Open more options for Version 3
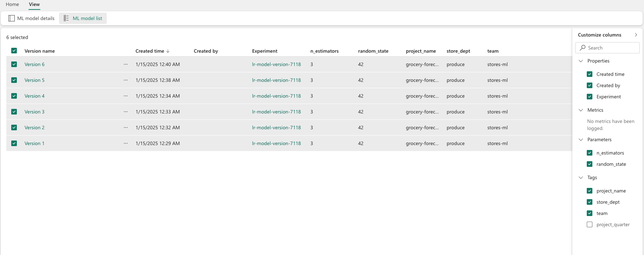This screenshot has width=644, height=255. (x=126, y=112)
